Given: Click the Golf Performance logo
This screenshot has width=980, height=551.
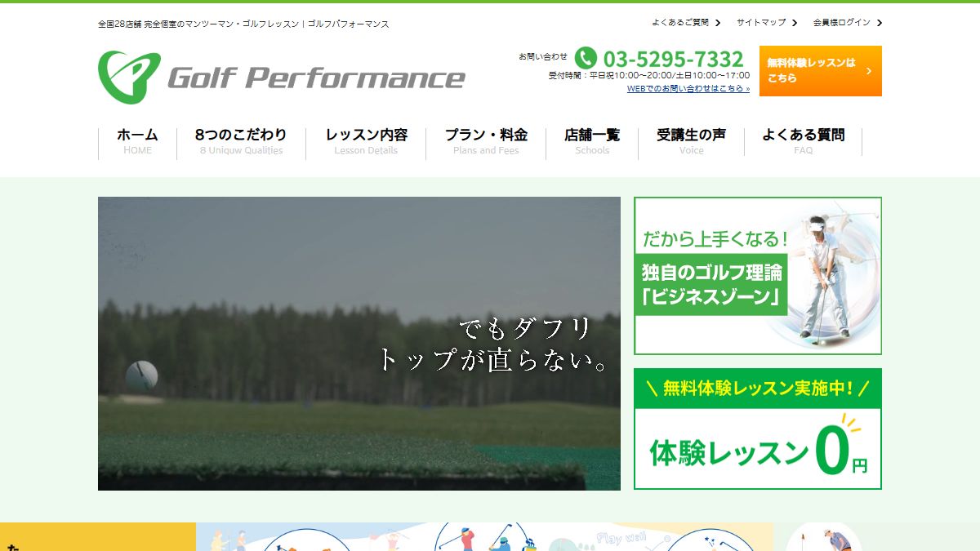Looking at the screenshot, I should click(282, 78).
